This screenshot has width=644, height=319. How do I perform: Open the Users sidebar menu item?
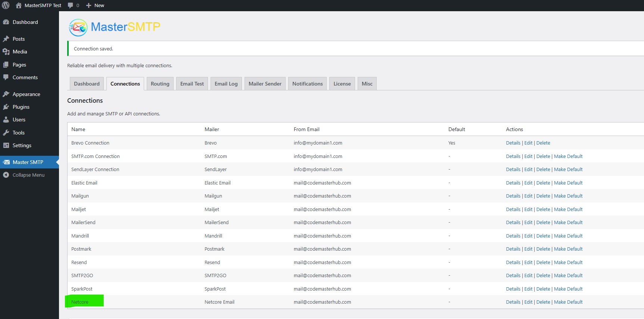click(19, 120)
